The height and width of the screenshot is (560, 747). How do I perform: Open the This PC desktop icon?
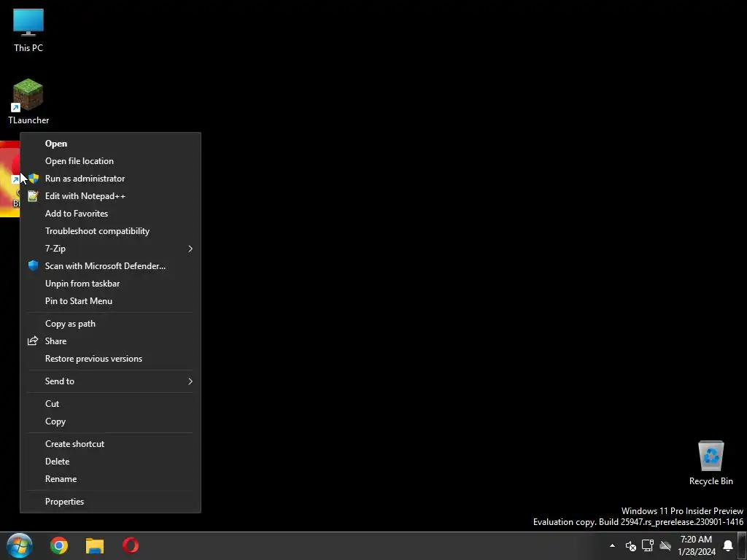pyautogui.click(x=28, y=31)
